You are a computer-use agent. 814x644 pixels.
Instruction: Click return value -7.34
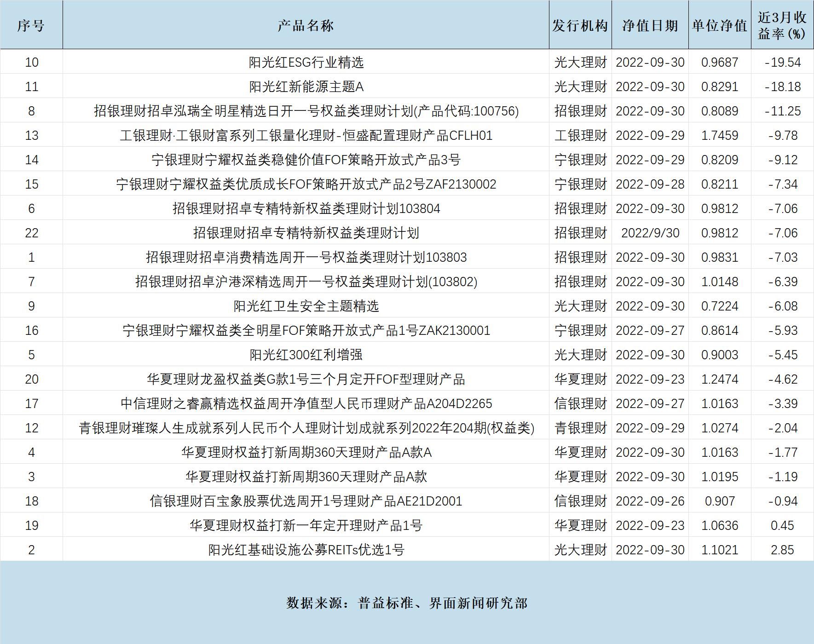coord(783,184)
